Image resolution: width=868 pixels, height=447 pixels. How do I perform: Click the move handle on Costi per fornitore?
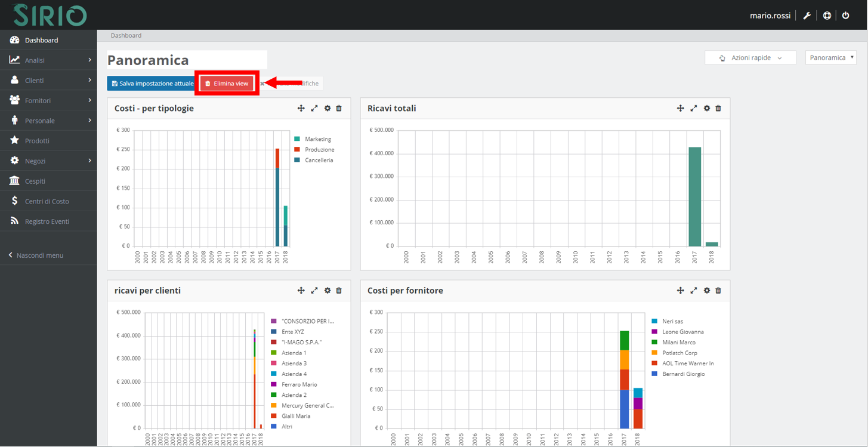pyautogui.click(x=680, y=290)
